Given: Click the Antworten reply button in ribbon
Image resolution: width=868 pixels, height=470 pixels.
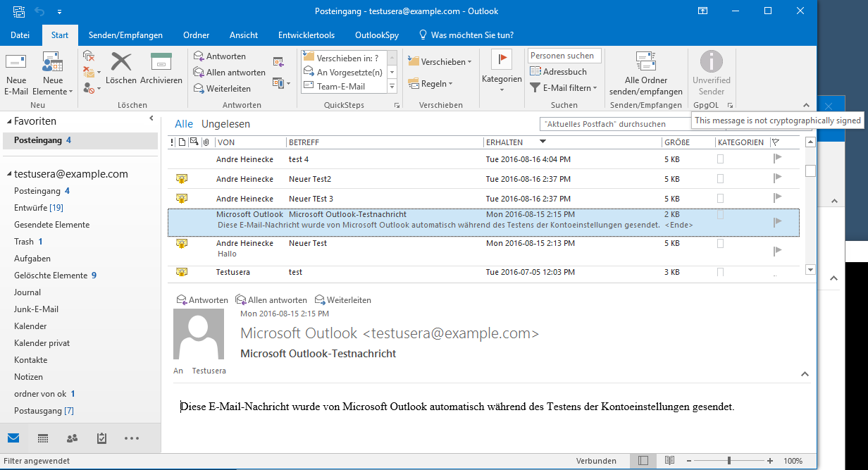Looking at the screenshot, I should tap(220, 56).
